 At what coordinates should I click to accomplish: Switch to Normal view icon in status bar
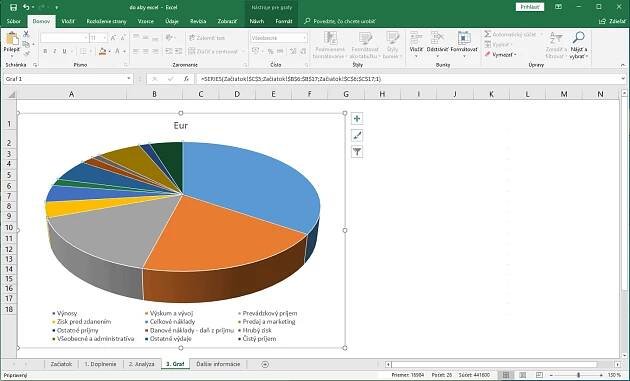[x=506, y=375]
